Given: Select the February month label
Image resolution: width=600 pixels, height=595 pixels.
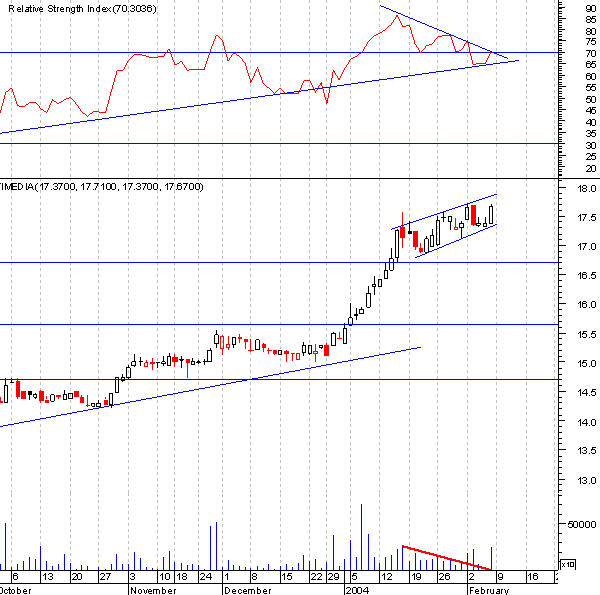Looking at the screenshot, I should point(489,590).
